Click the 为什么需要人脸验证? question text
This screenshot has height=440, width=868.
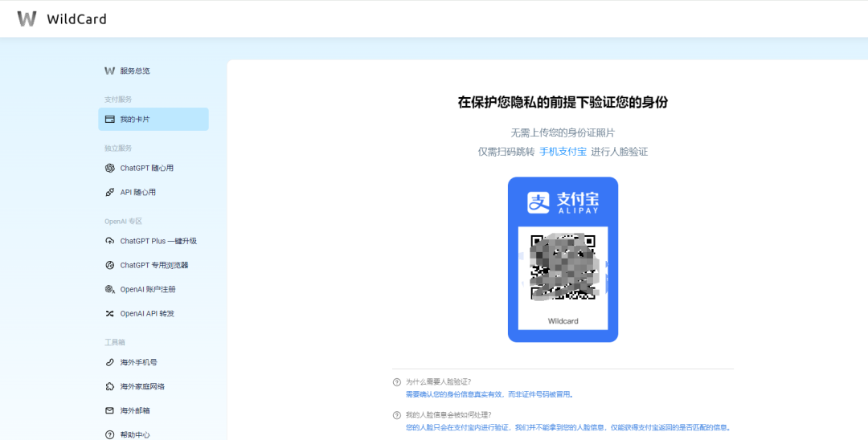(x=438, y=382)
